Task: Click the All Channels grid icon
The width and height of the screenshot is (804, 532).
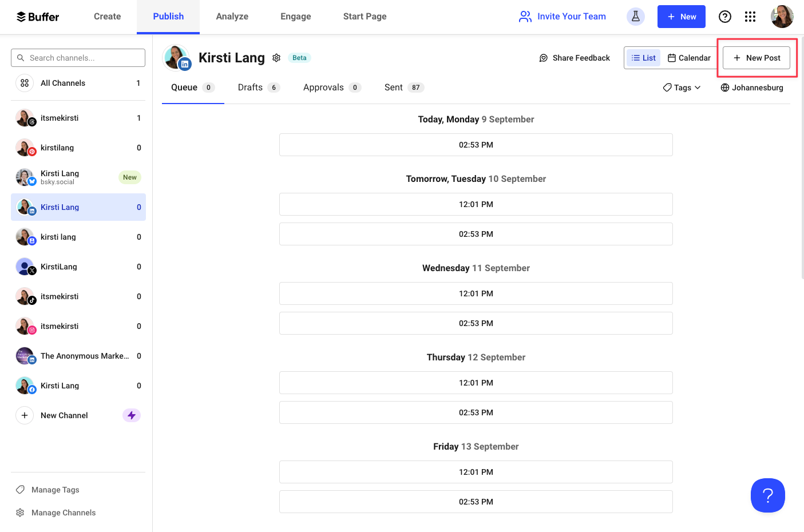Action: tap(25, 83)
